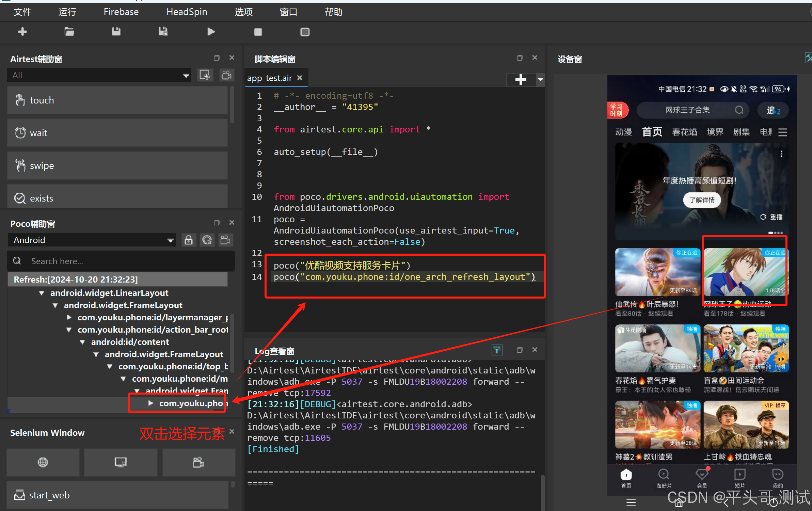Screen dimensions: 812x511
Task: Click Selenium globe browser icon
Action: tap(43, 462)
